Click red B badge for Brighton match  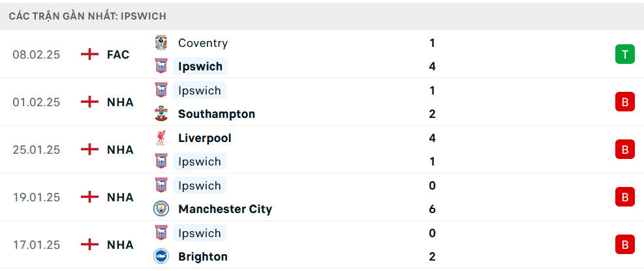(x=624, y=245)
